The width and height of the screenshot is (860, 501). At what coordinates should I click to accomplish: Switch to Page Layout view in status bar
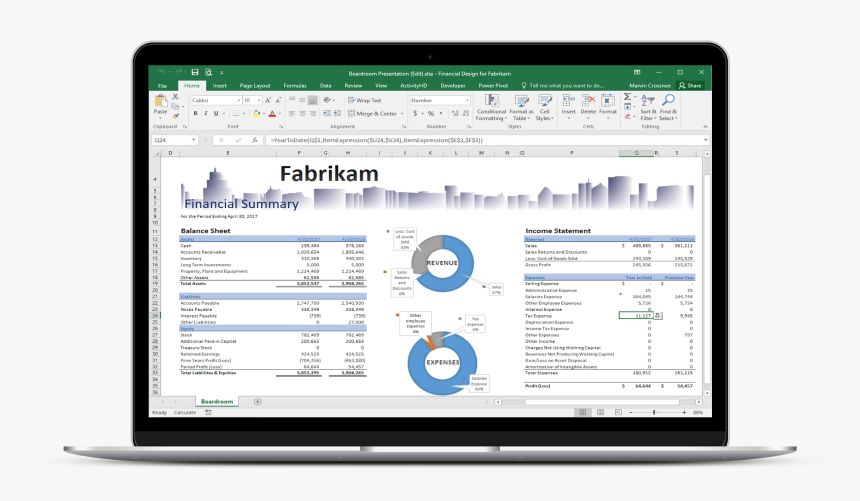601,412
